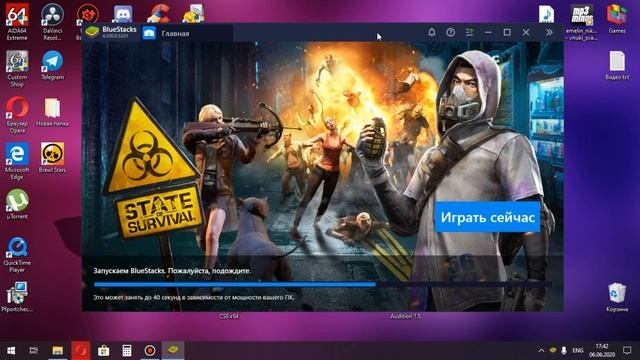Click the BlueStacks icon in system tray
Image resolution: width=640 pixels, height=360 pixels.
click(x=553, y=350)
